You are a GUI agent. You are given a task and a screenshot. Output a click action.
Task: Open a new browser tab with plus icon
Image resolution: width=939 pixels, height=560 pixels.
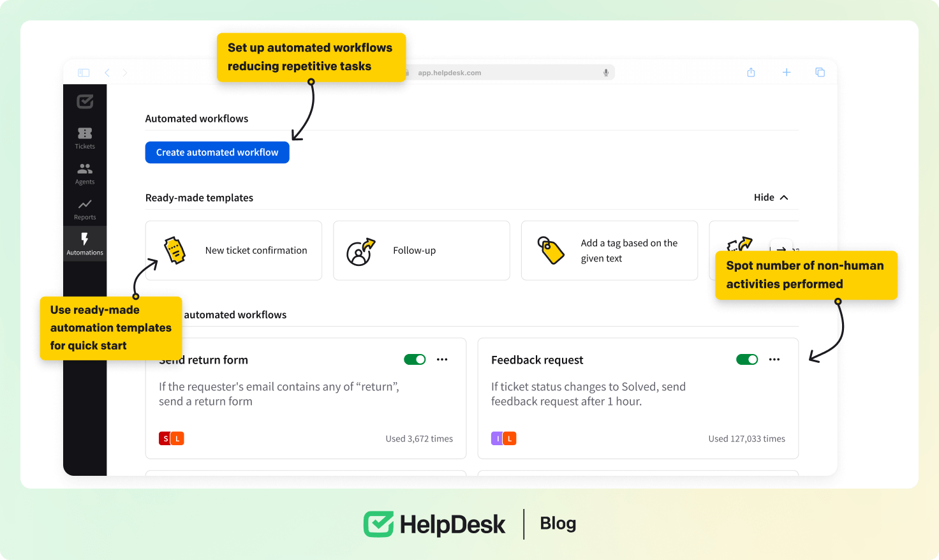[x=787, y=73]
